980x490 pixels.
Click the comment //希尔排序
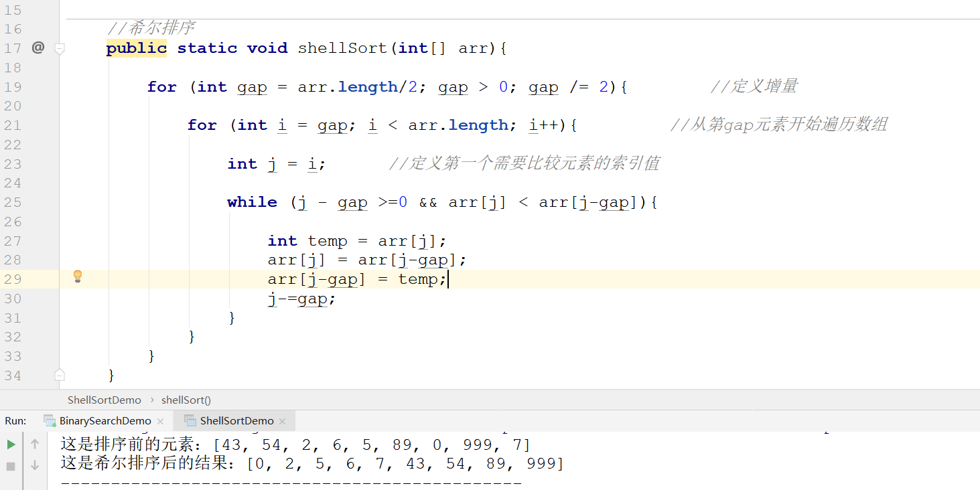click(x=151, y=28)
